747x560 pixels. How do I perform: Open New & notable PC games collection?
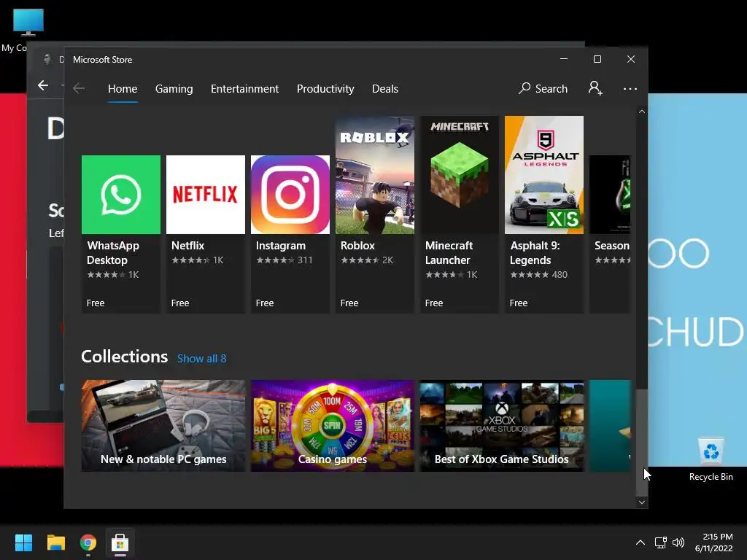point(163,425)
